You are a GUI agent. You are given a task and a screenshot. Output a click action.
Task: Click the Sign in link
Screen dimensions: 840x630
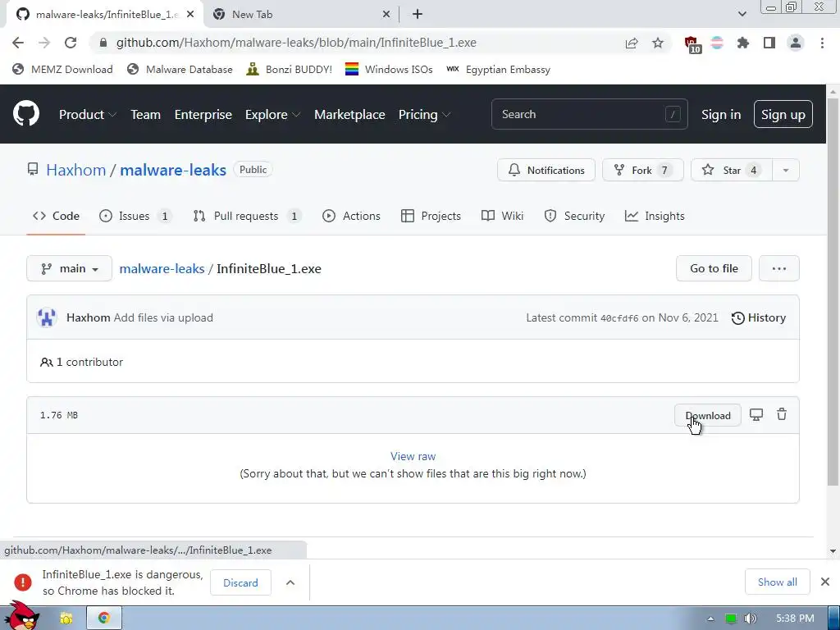click(721, 115)
